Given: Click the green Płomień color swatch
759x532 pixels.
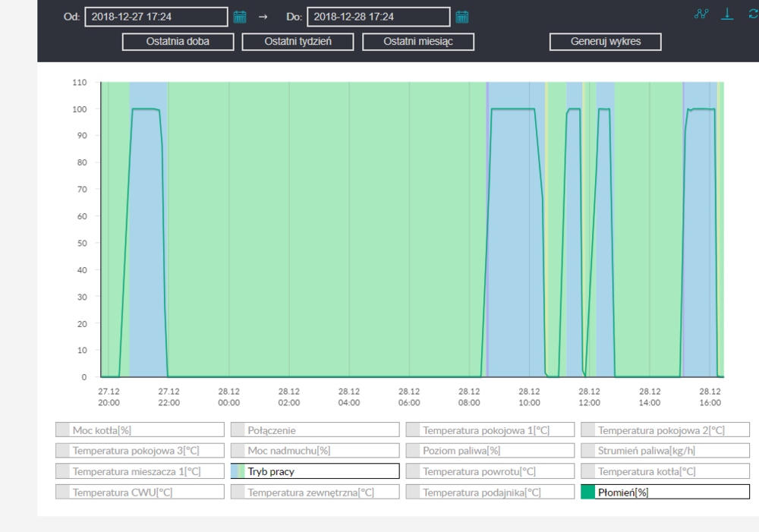Looking at the screenshot, I should pos(588,492).
